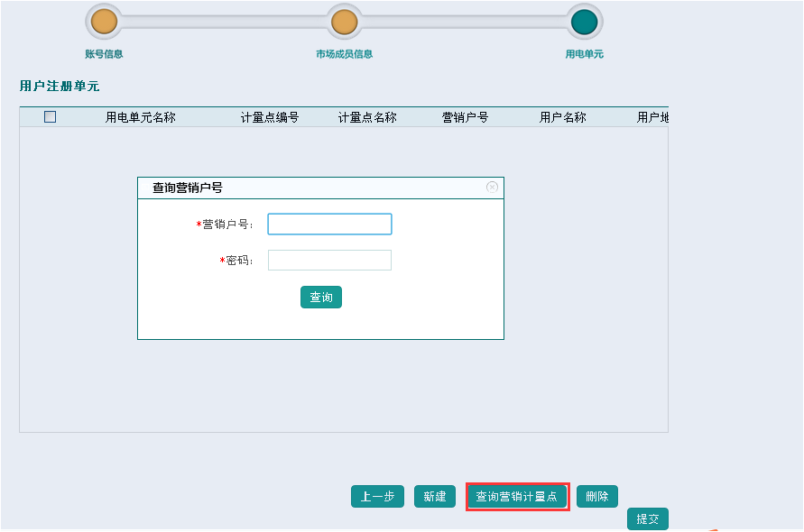Click the 账号信息 step circle
Viewport: 804px width, 532px height.
[x=105, y=22]
